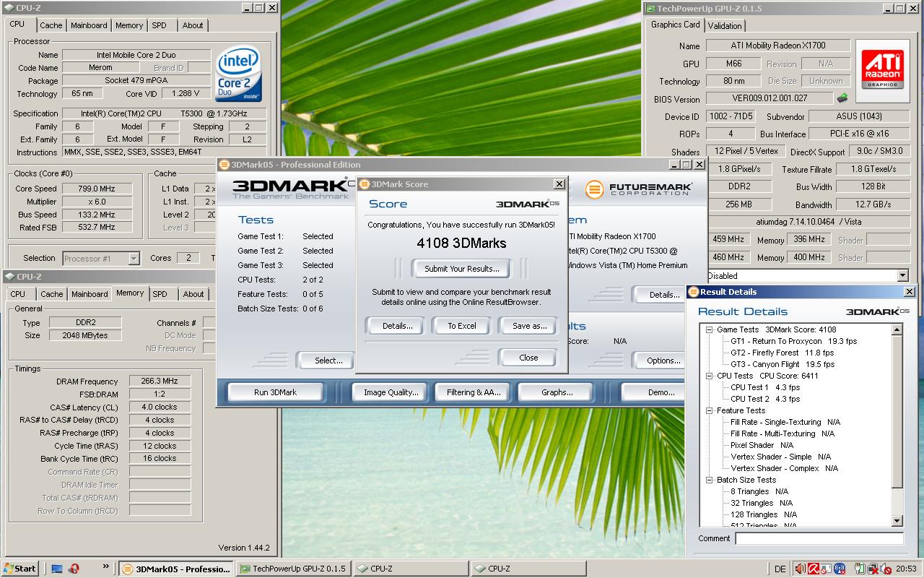Viewport: 924px width, 578px height.
Task: Close the 3DMark Score dialog via Close button
Action: [528, 358]
